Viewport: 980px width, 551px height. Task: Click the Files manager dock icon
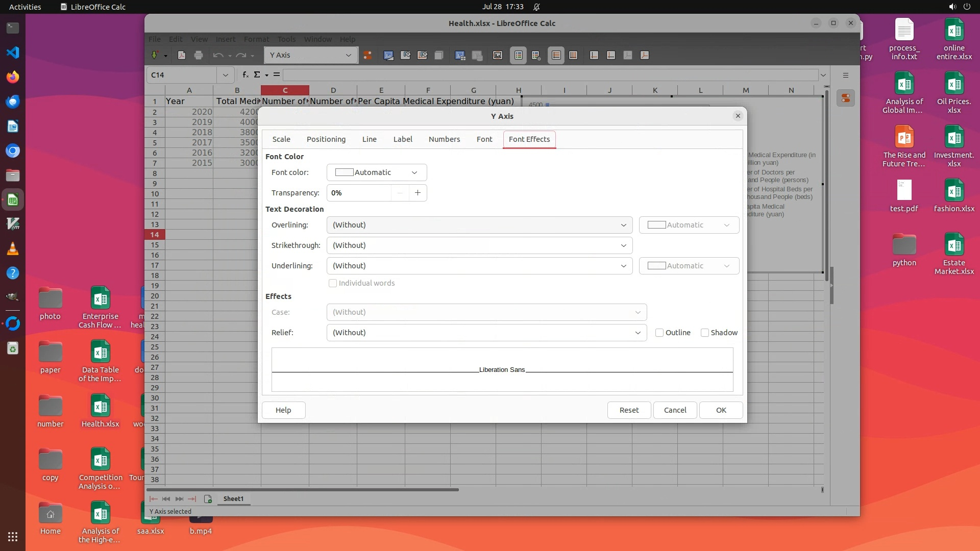[13, 176]
